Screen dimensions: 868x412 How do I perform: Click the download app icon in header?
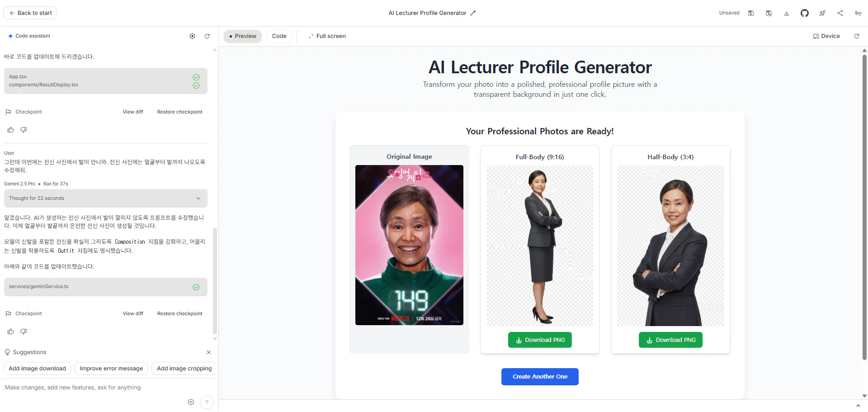coord(787,13)
